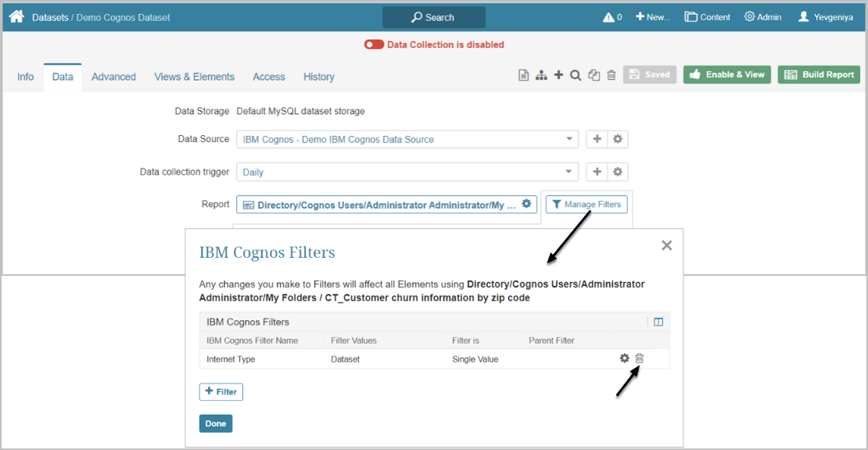868x450 pixels.
Task: Click the plus icon in the dataset toolbar
Action: [x=558, y=75]
